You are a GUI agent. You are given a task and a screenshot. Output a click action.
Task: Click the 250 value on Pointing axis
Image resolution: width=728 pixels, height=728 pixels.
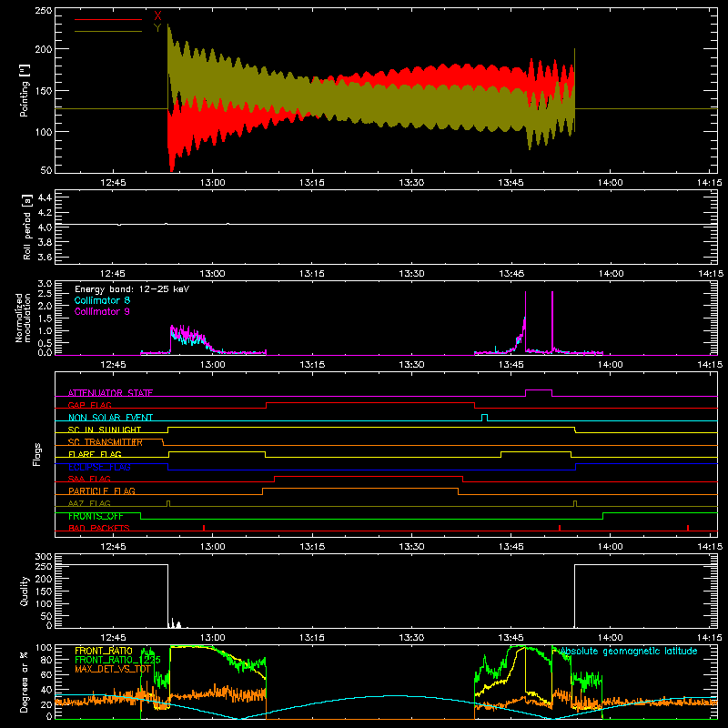tap(44, 10)
